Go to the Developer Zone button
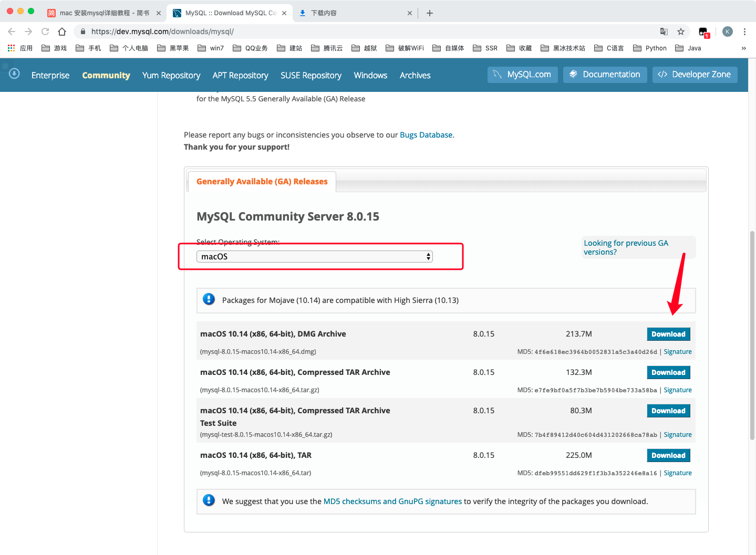This screenshot has height=555, width=756. pyautogui.click(x=695, y=75)
